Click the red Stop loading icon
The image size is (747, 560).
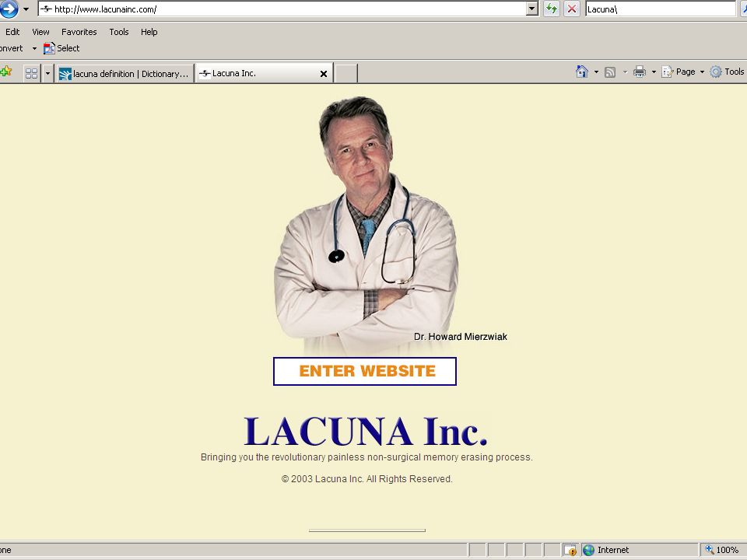pos(572,9)
